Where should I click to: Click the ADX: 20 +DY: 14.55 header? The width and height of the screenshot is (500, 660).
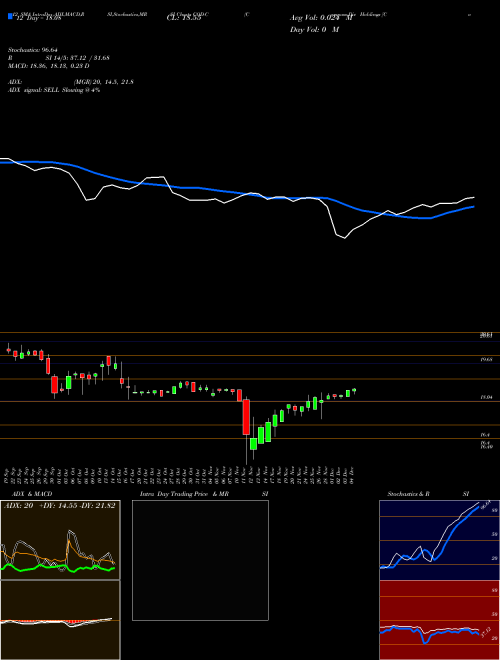point(59,506)
